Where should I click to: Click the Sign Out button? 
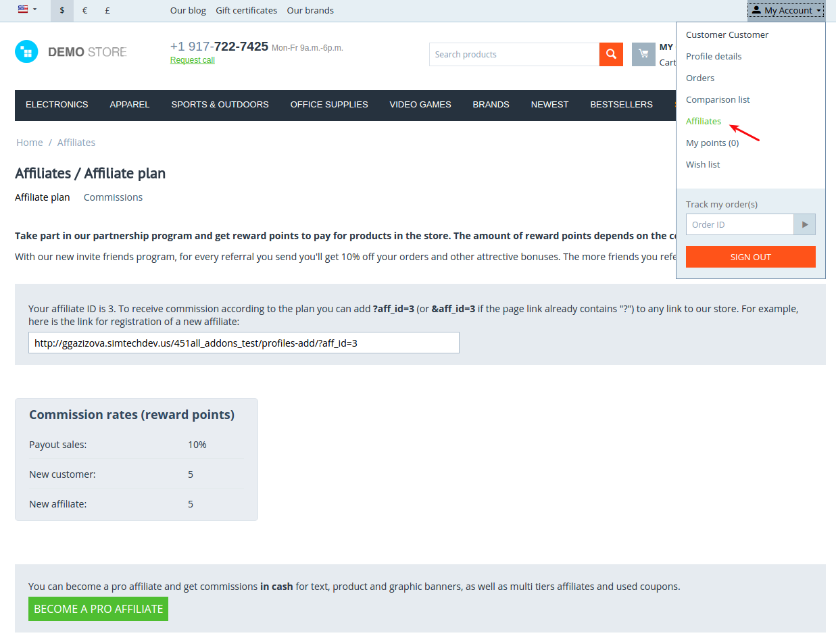tap(751, 257)
